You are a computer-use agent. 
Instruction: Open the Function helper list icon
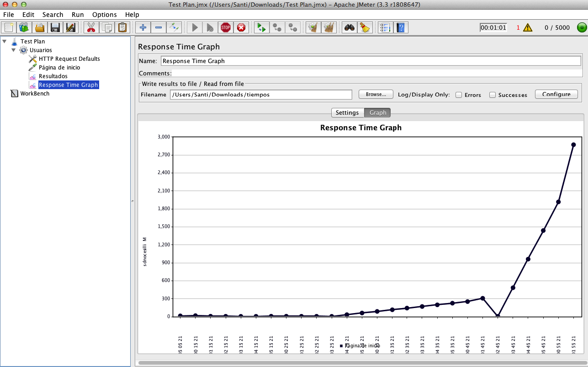(x=385, y=27)
